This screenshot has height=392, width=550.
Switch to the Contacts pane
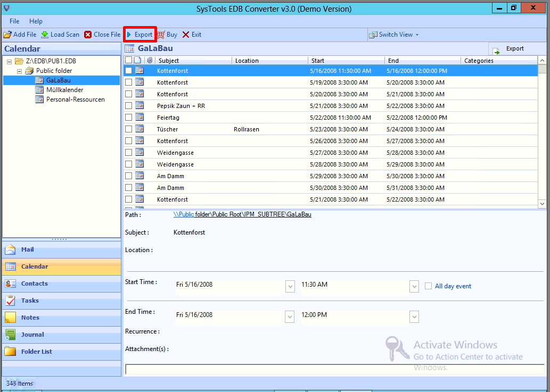61,283
